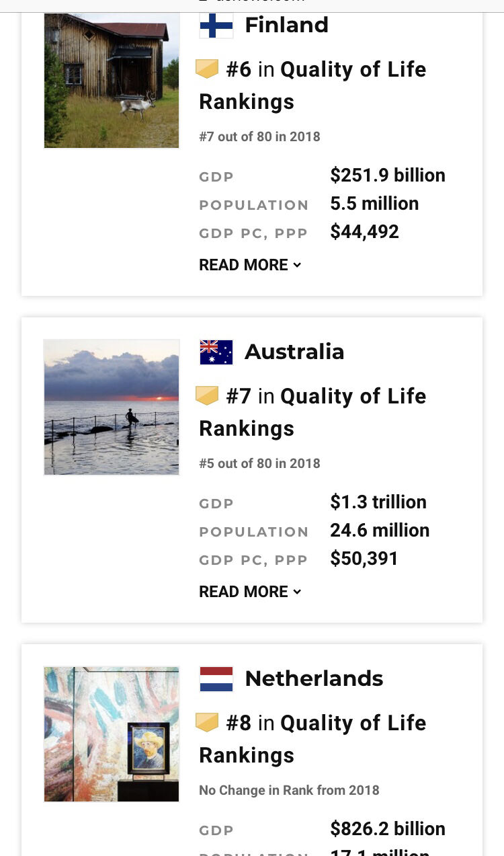Image resolution: width=504 pixels, height=856 pixels.
Task: Click the gold ranking badge beside #7
Action: (x=207, y=395)
